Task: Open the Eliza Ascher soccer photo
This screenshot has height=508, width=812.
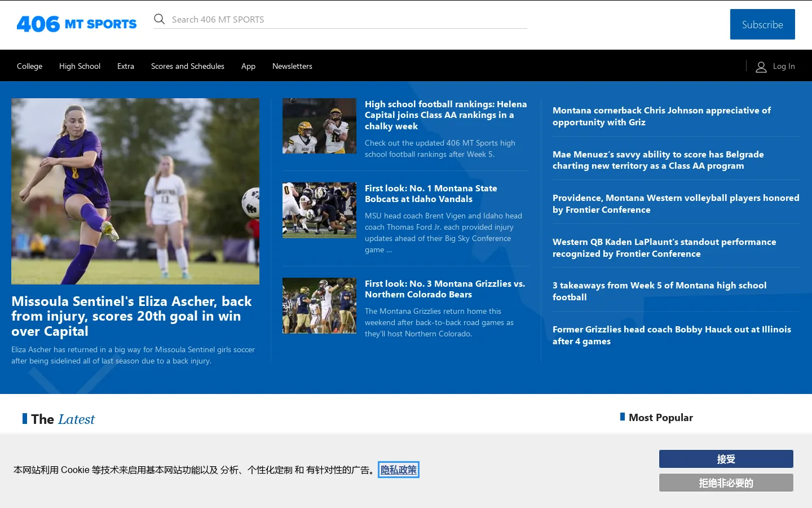Action: 135,191
